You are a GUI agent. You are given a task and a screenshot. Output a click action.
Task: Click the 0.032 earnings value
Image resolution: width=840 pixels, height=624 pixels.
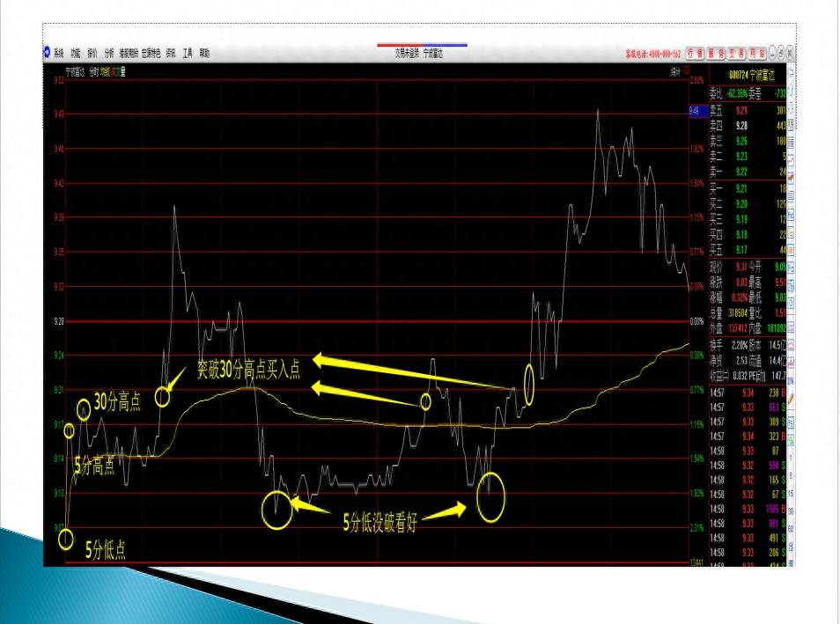(740, 376)
